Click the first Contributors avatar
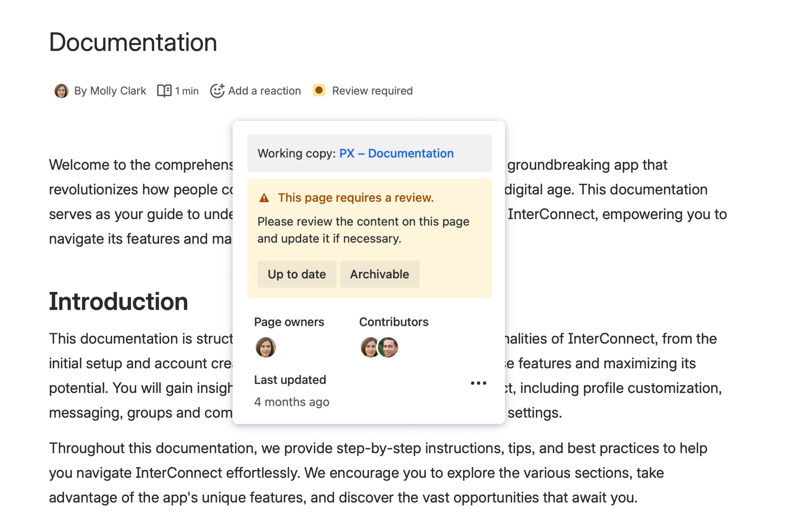Viewport: 801px width, 532px height. click(x=369, y=347)
